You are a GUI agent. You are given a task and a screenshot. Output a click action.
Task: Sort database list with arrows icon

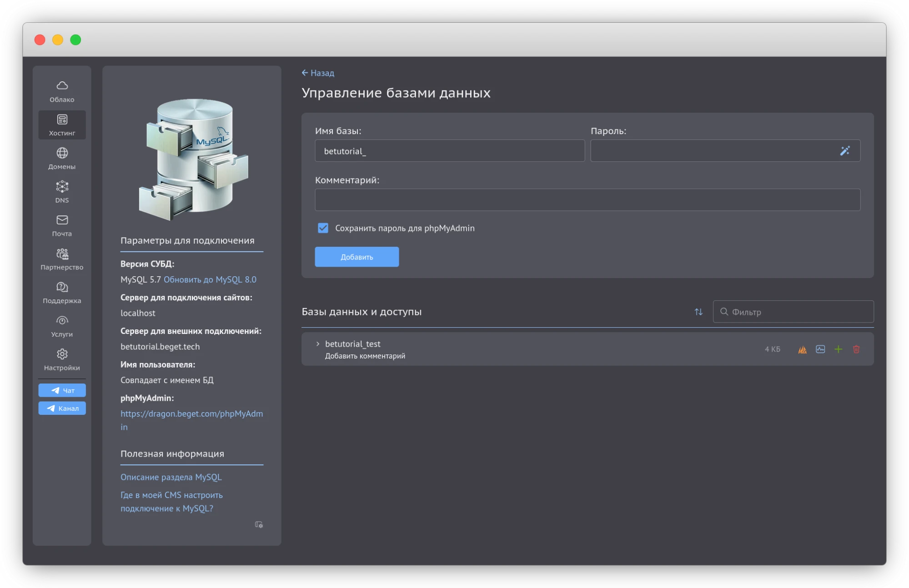pos(698,312)
